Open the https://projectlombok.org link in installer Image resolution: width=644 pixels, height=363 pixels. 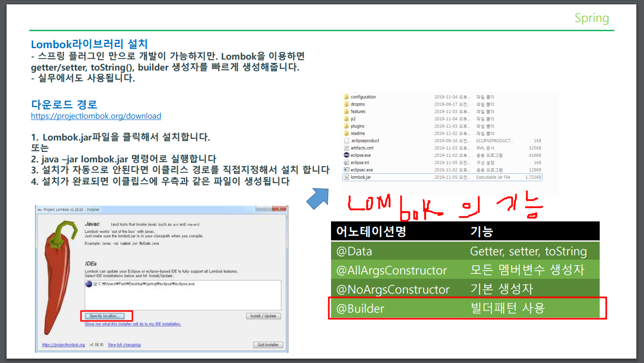(x=63, y=344)
